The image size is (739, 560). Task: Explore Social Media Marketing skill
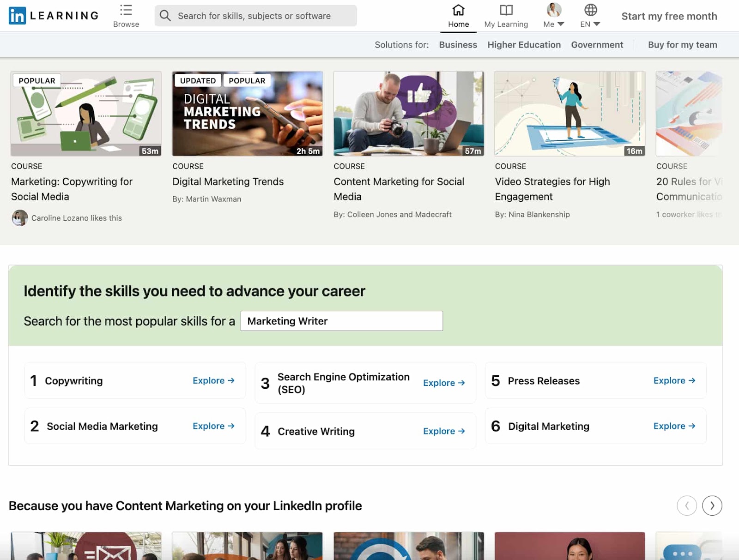(x=213, y=426)
